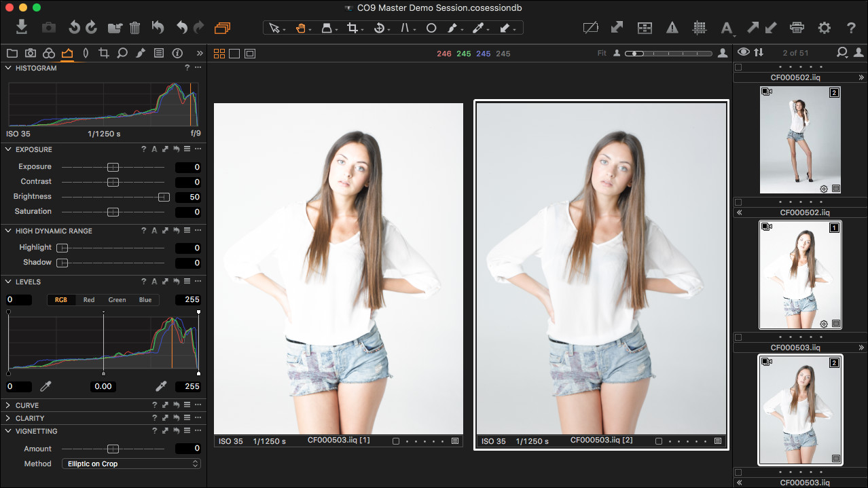
Task: Select the brush mask tool
Action: [x=452, y=28]
